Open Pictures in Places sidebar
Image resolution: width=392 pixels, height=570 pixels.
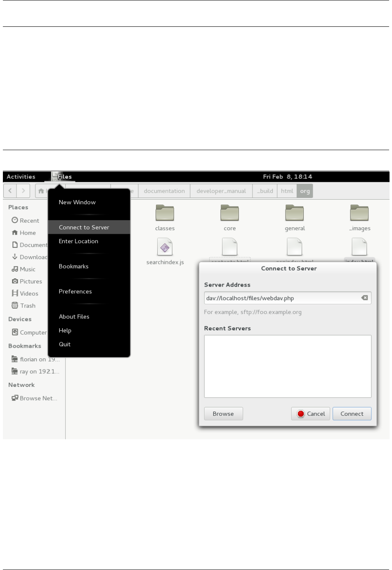tap(31, 281)
